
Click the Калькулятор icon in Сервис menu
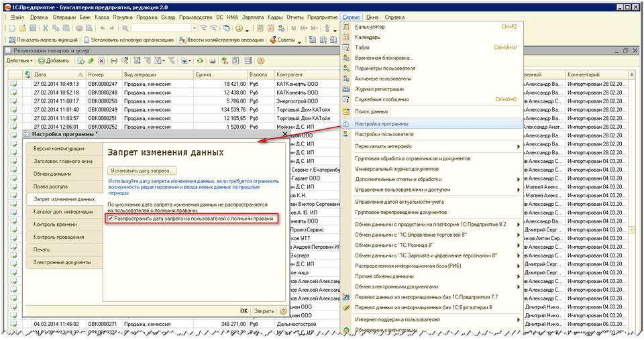(346, 27)
